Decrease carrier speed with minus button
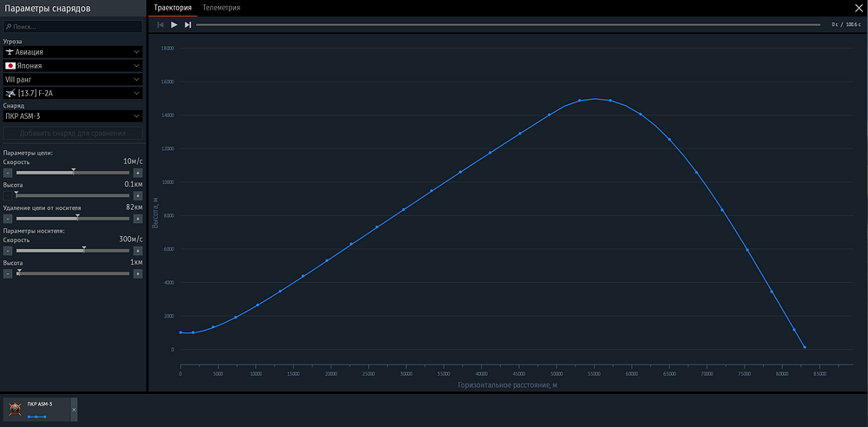868x427 pixels. pyautogui.click(x=8, y=251)
